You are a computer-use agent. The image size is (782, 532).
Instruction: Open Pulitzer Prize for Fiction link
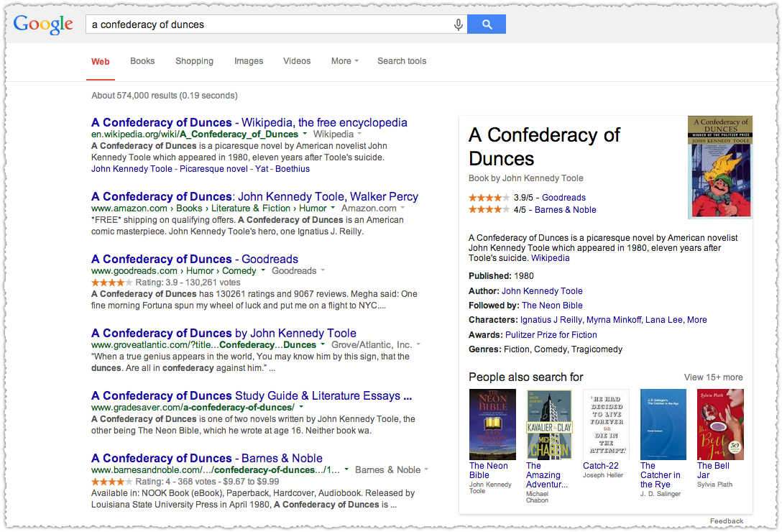coord(551,335)
